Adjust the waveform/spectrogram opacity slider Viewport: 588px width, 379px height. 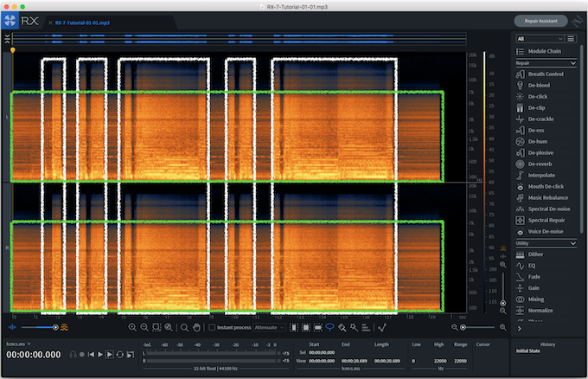[x=39, y=328]
